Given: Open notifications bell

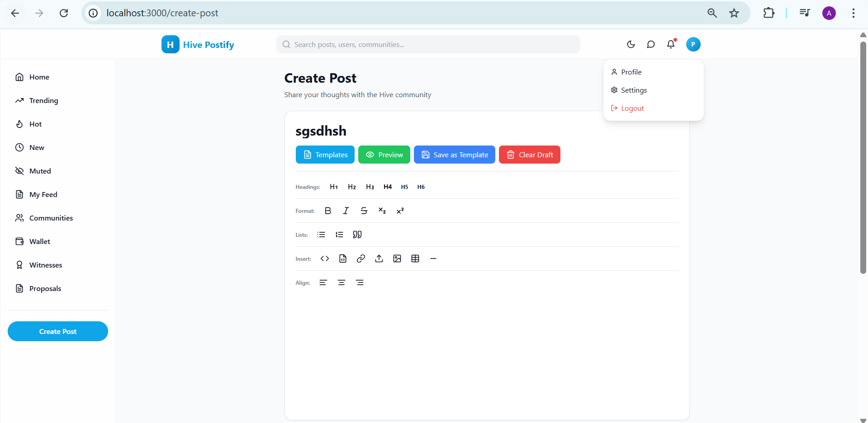Looking at the screenshot, I should point(671,44).
